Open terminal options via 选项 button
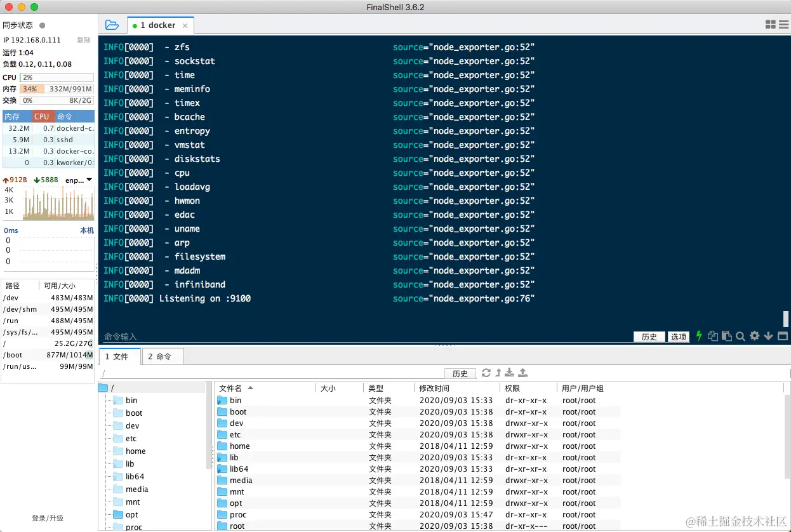Image resolution: width=791 pixels, height=532 pixels. (678, 336)
